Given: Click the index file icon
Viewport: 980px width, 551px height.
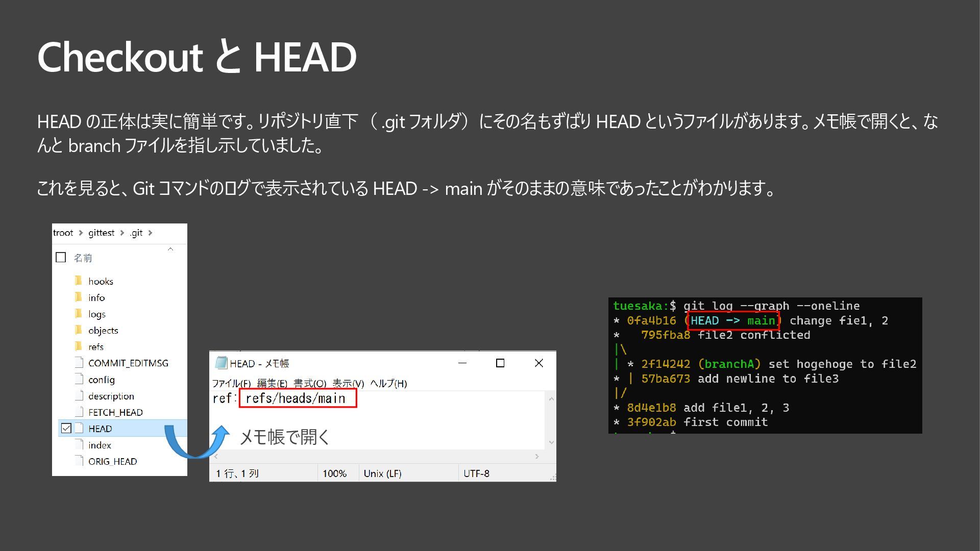Looking at the screenshot, I should point(79,444).
